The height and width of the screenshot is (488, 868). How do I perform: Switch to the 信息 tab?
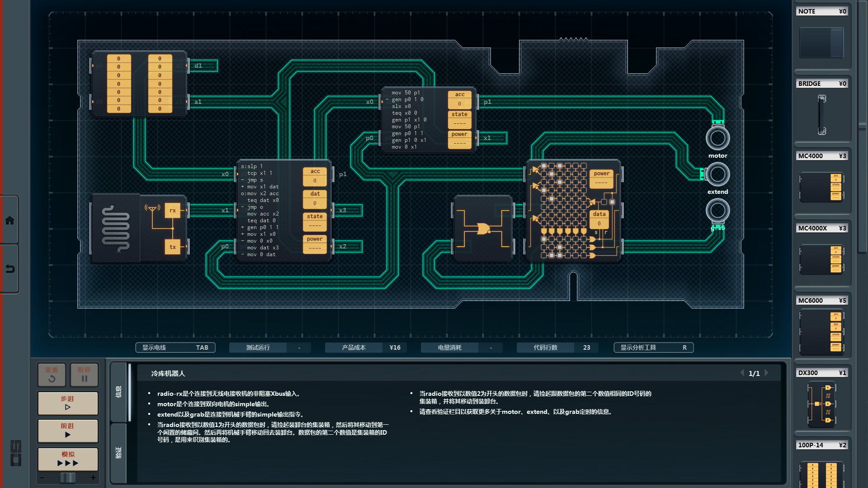[x=118, y=391]
